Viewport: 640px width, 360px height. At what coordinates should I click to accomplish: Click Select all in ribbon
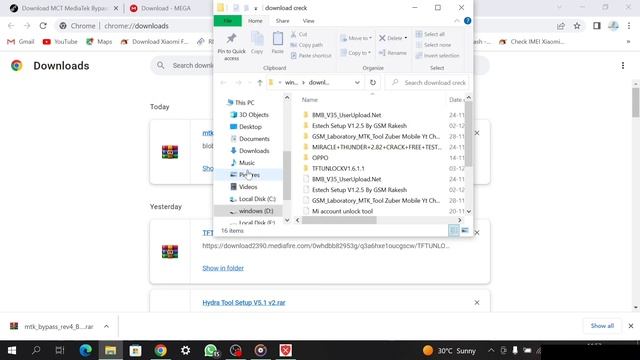430,34
